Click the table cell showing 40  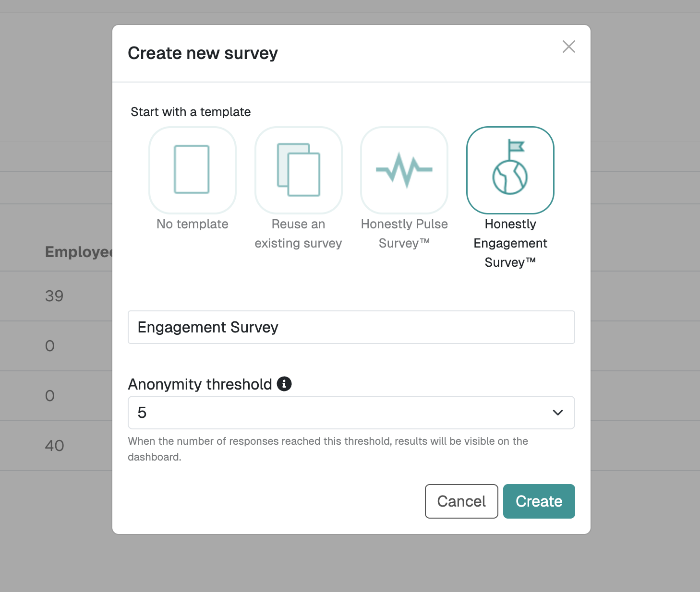(x=54, y=446)
